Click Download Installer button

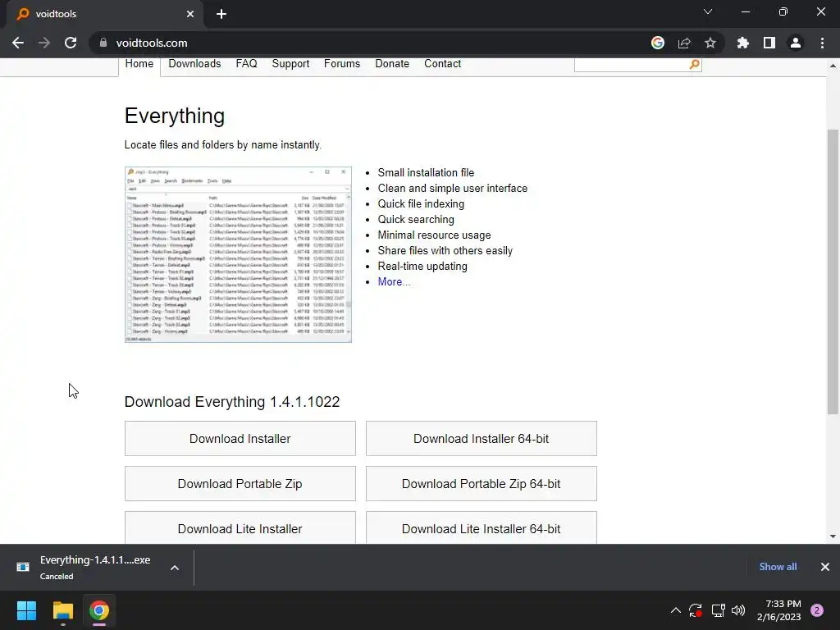pyautogui.click(x=240, y=439)
